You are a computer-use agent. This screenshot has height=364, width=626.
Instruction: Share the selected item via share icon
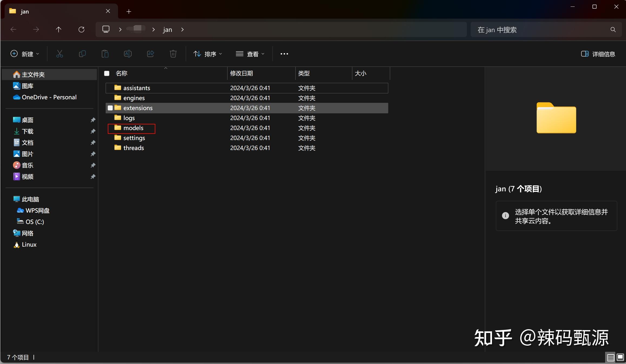pos(150,54)
